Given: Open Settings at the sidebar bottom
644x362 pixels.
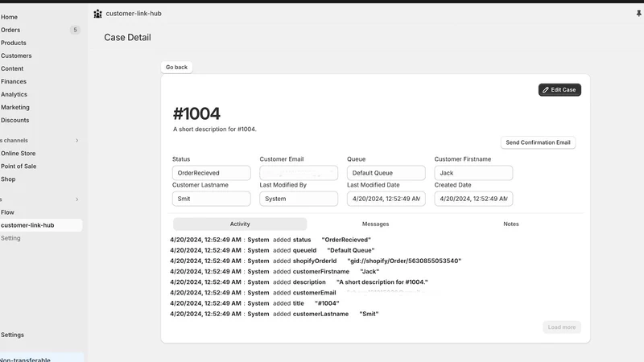Looking at the screenshot, I should pos(12,335).
